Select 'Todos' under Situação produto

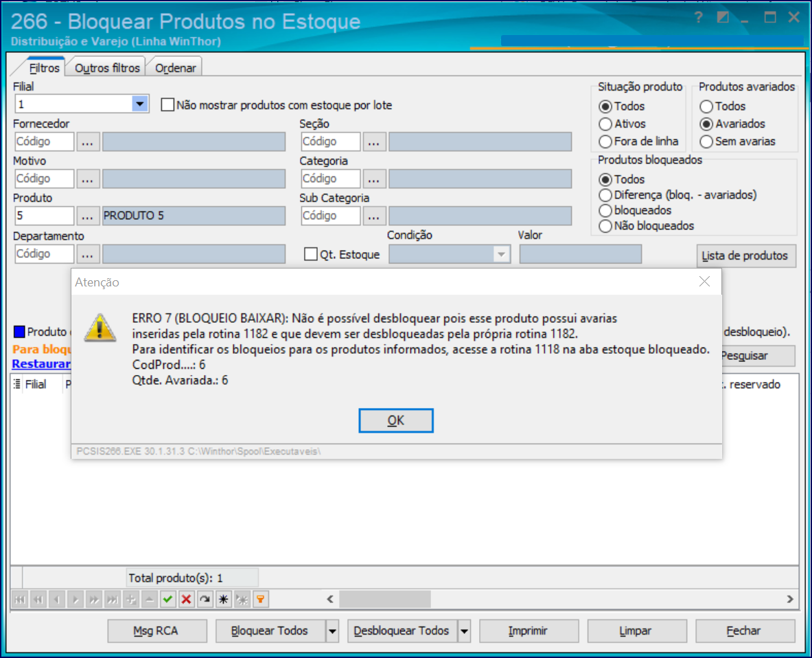coord(605,106)
